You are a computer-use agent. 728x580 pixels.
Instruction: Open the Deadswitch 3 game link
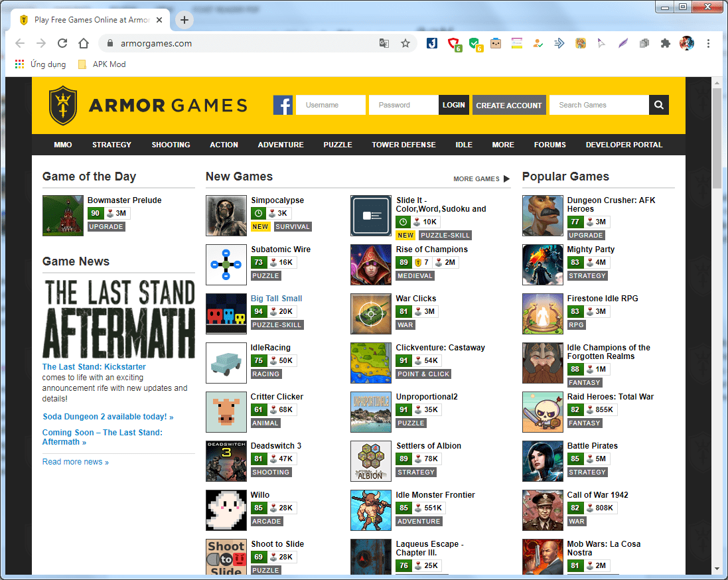pyautogui.click(x=276, y=446)
